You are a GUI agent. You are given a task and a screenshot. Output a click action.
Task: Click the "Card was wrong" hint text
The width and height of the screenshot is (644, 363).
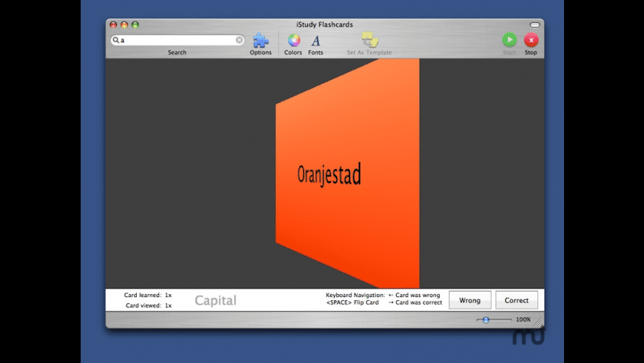[417, 295]
